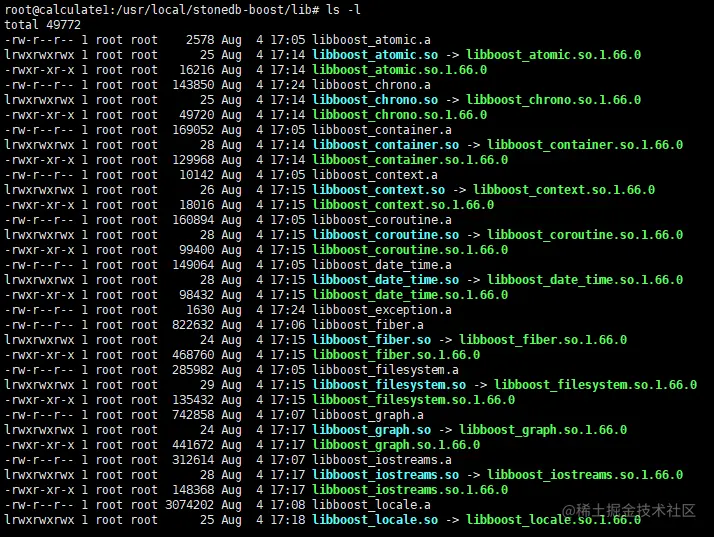Image resolution: width=714 pixels, height=537 pixels.
Task: Select the 'total 49772' line
Action: click(x=42, y=25)
